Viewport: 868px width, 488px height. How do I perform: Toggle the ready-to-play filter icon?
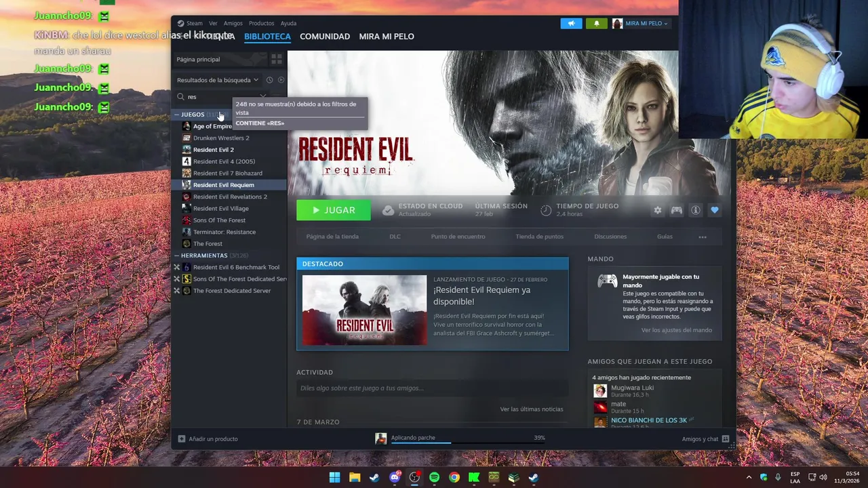[x=281, y=80]
